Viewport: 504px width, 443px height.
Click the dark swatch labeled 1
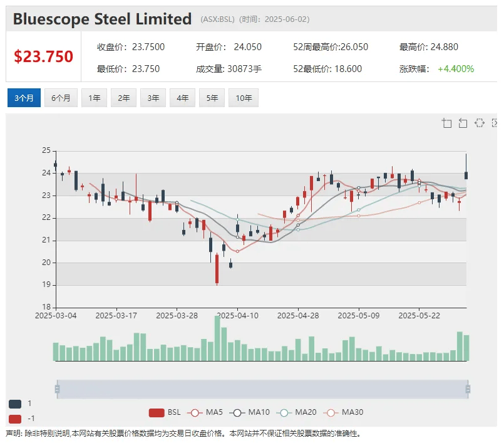point(15,404)
